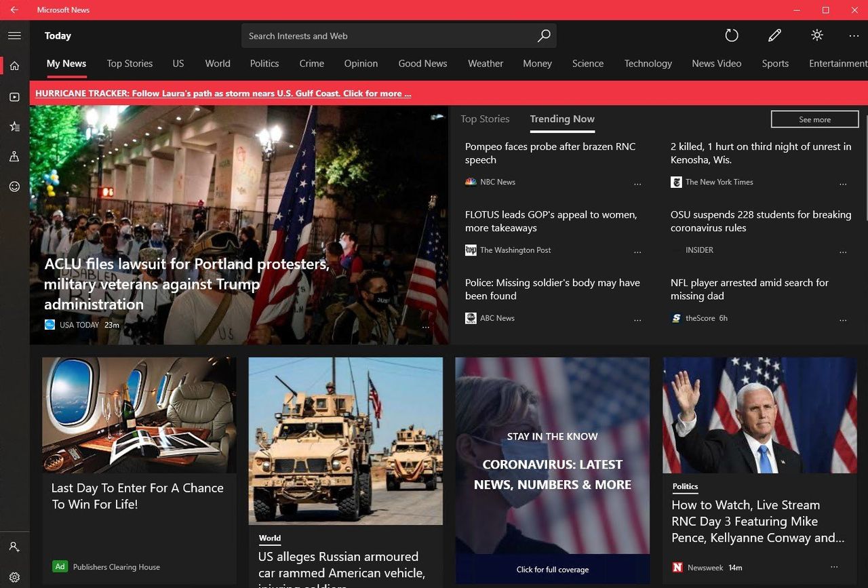
Task: Select the Trending Now tab
Action: [x=562, y=119]
